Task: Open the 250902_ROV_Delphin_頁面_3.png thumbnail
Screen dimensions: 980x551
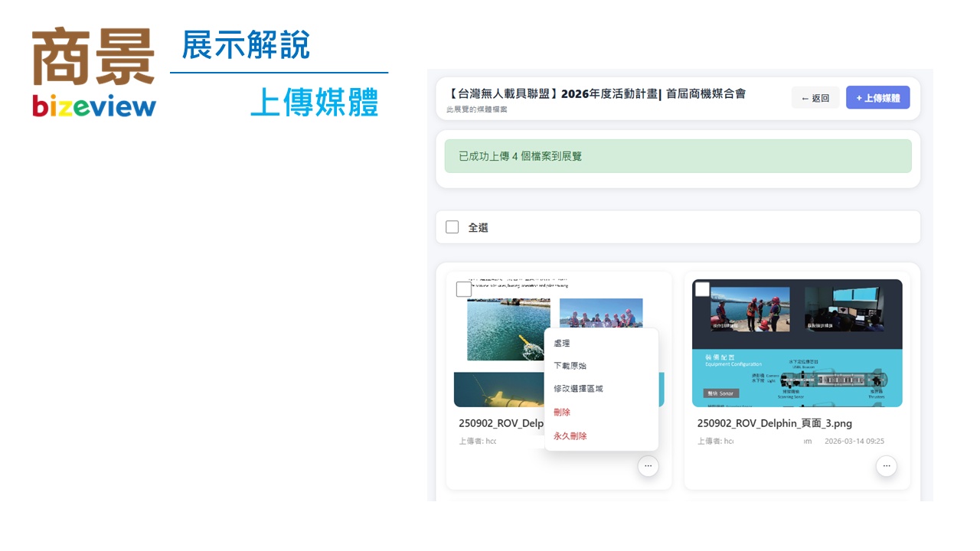Action: [x=797, y=343]
